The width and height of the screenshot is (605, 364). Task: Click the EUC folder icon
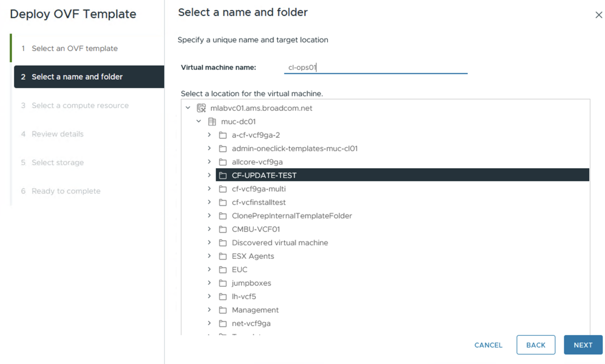tap(223, 269)
